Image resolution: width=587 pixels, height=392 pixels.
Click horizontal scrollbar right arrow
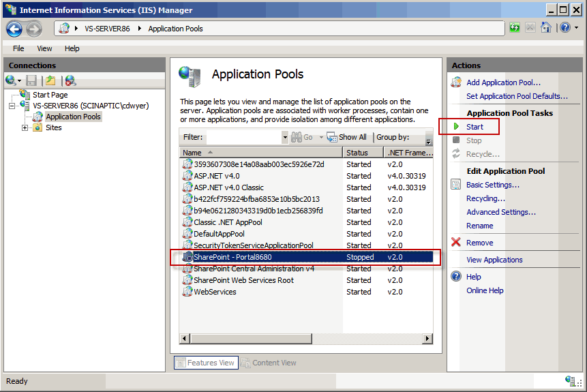pyautogui.click(x=427, y=339)
